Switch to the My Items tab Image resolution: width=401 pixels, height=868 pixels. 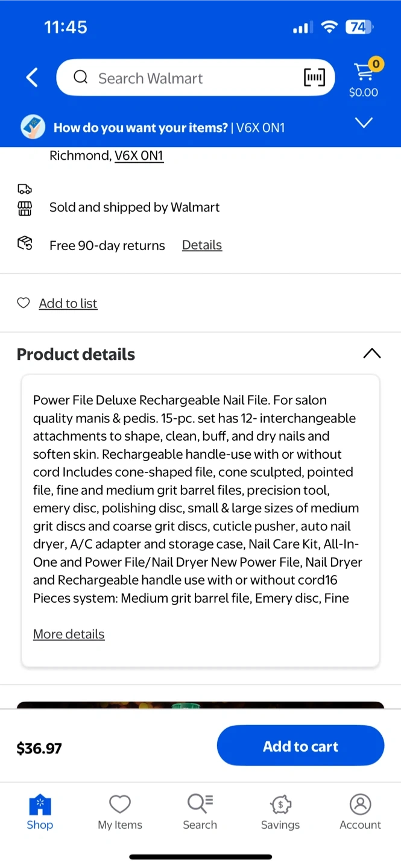click(120, 811)
